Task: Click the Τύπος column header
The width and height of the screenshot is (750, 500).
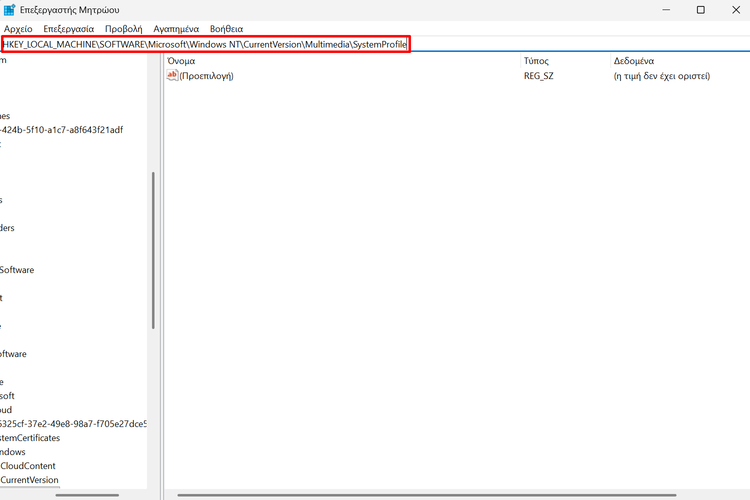Action: (537, 61)
